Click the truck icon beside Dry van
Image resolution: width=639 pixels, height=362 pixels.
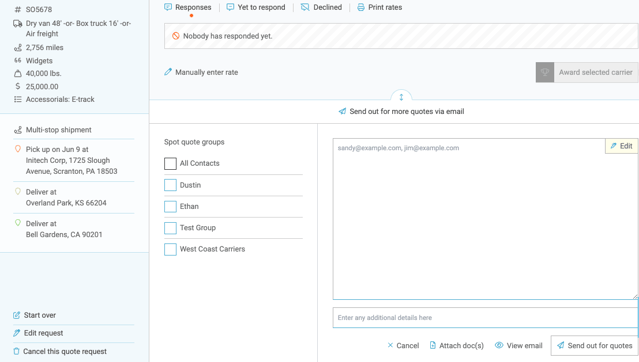(18, 24)
